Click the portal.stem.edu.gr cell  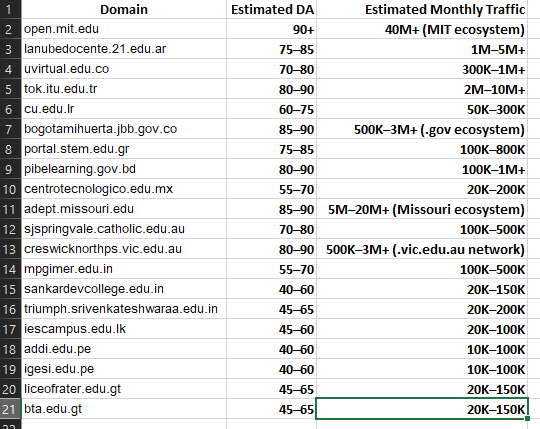pyautogui.click(x=124, y=149)
